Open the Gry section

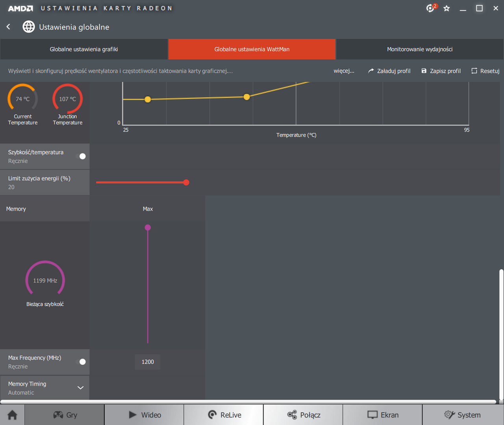pos(65,415)
